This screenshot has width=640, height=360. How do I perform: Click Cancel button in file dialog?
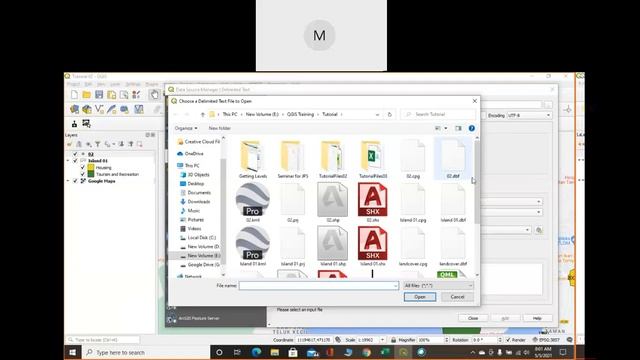tap(457, 297)
